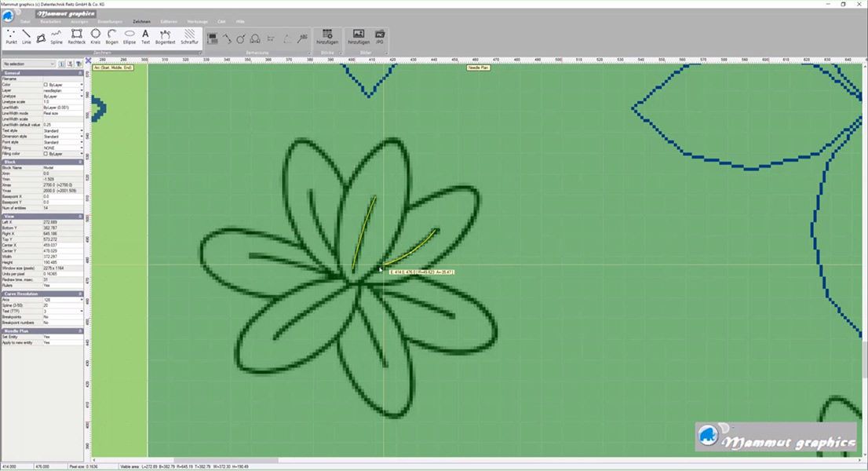This screenshot has height=471, width=868.
Task: Open the Dimension style dropdown
Action: [82, 136]
